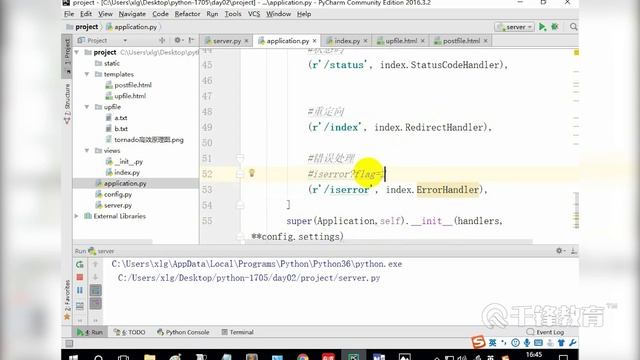Close the postfile.html editor tab
This screenshot has height=360, width=640.
tap(486, 41)
